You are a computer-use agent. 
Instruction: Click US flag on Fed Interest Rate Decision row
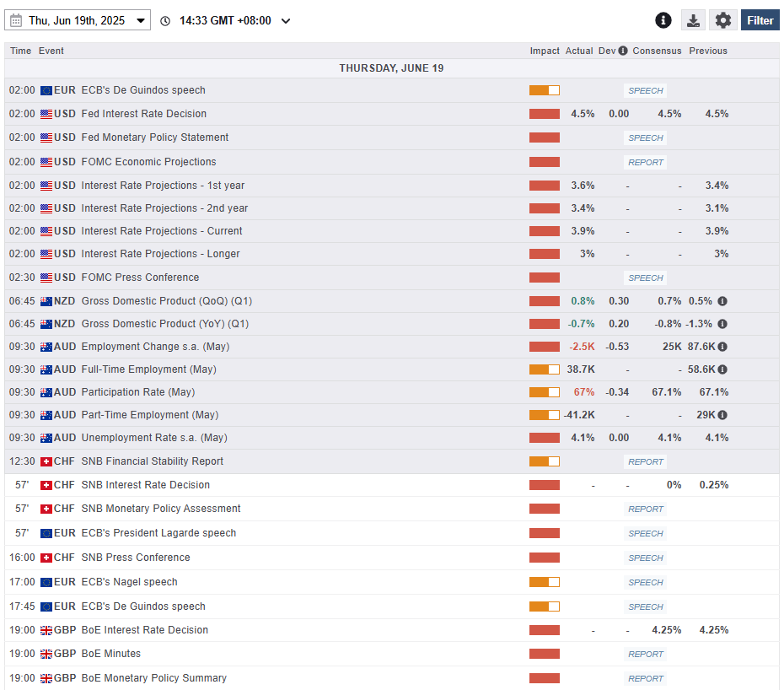[46, 114]
